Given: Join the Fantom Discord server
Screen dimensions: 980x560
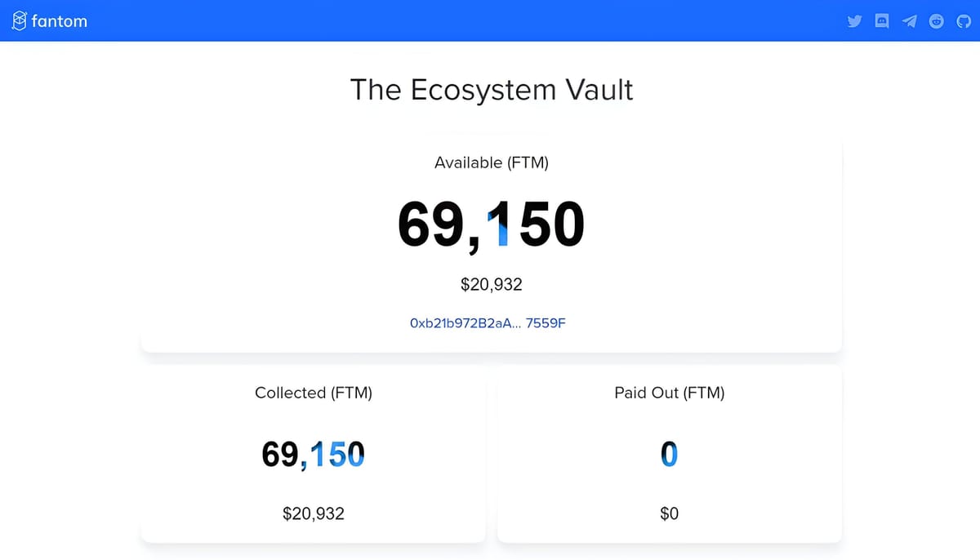Looking at the screenshot, I should click(x=882, y=20).
